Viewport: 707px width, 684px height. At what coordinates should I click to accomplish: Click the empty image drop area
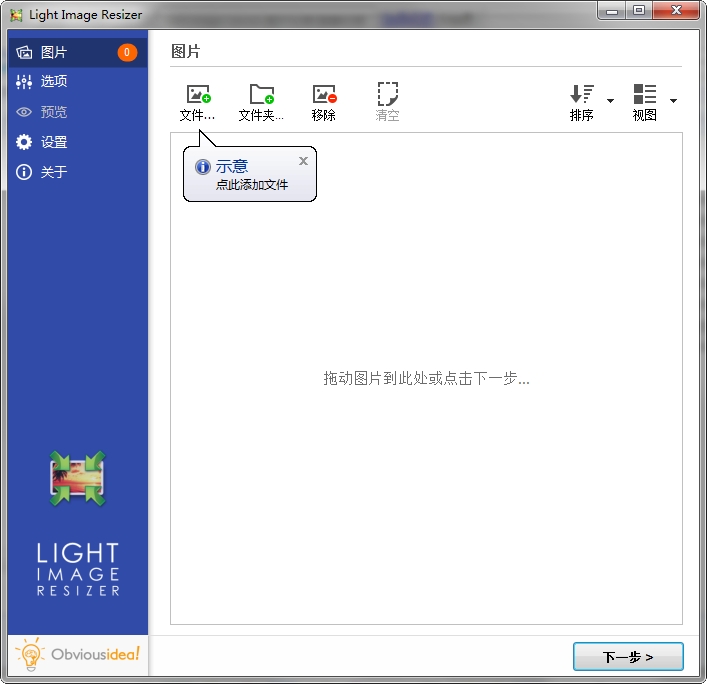(426, 450)
